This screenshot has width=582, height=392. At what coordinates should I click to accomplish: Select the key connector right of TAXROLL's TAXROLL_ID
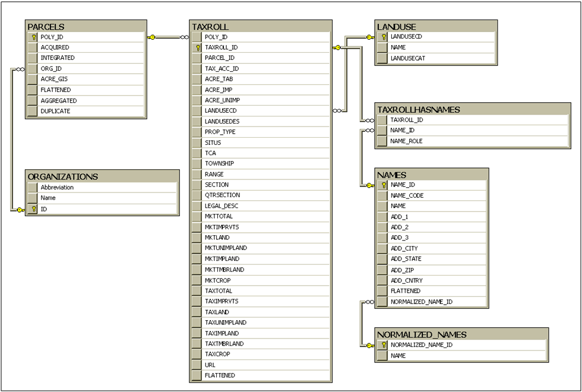point(337,48)
